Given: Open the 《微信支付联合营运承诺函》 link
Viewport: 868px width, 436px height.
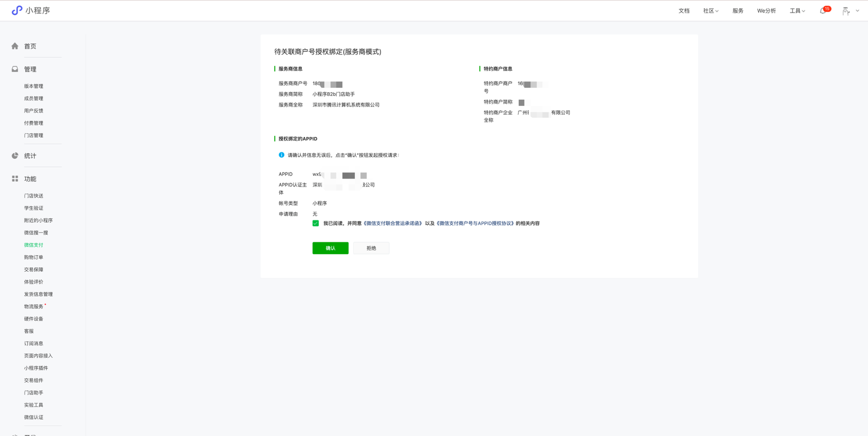Looking at the screenshot, I should tap(393, 223).
